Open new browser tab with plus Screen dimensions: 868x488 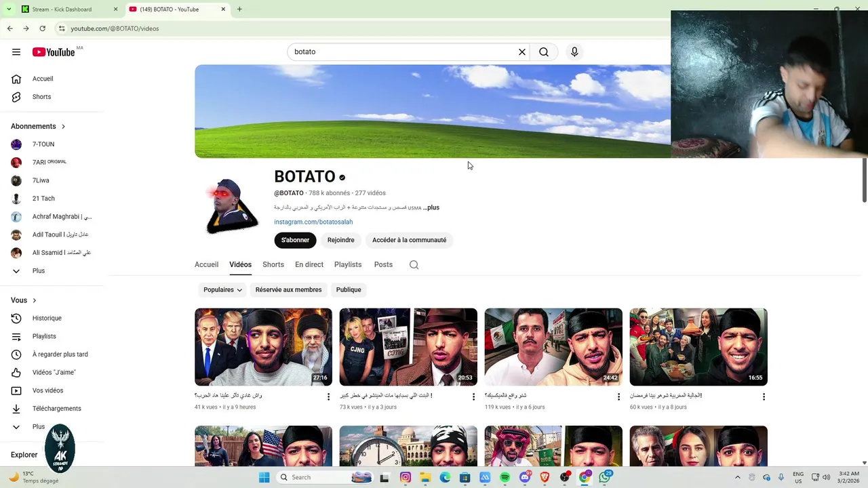click(239, 9)
